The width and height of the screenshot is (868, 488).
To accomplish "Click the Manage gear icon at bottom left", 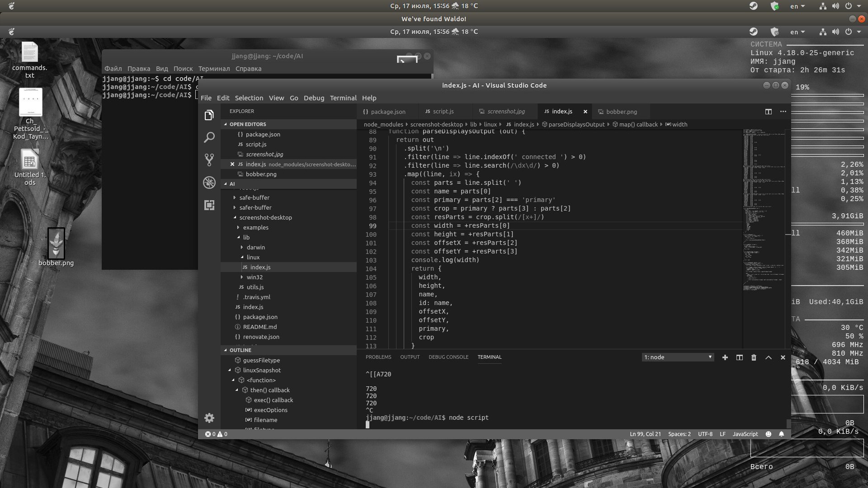I will pyautogui.click(x=209, y=418).
